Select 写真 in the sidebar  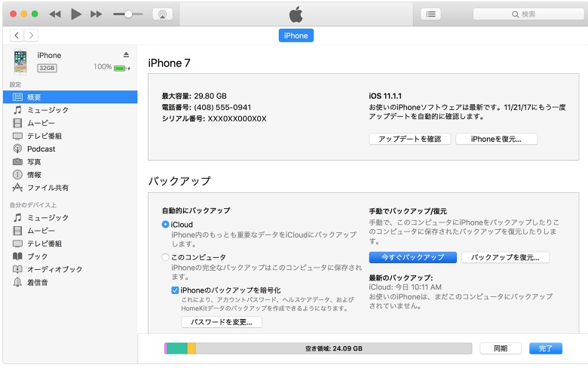click(35, 161)
